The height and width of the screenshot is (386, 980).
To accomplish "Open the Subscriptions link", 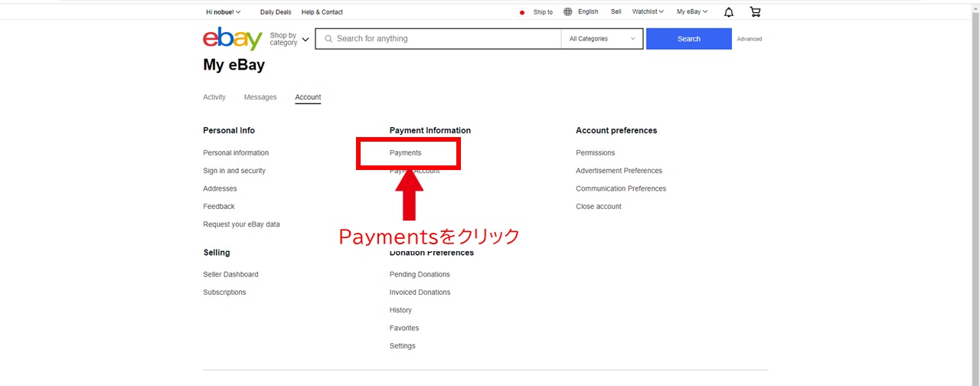I will (224, 293).
